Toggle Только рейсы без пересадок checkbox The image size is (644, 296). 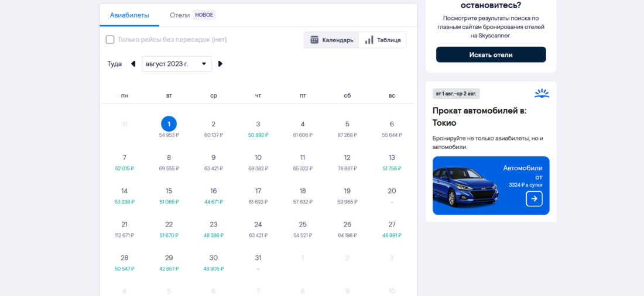pyautogui.click(x=109, y=39)
